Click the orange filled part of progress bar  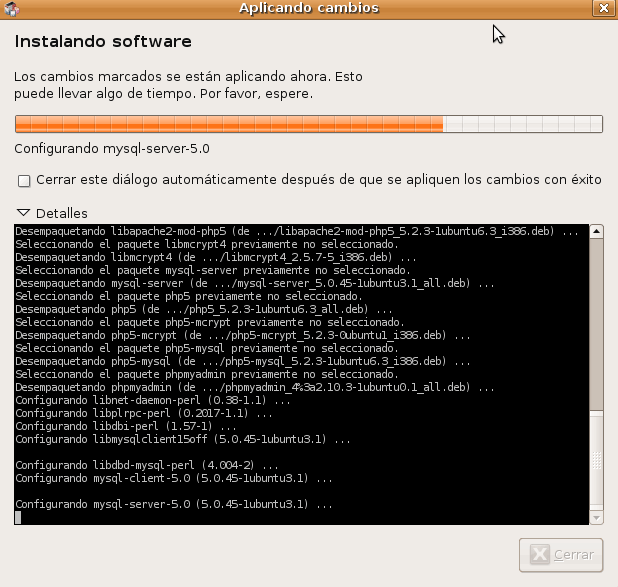pos(228,125)
